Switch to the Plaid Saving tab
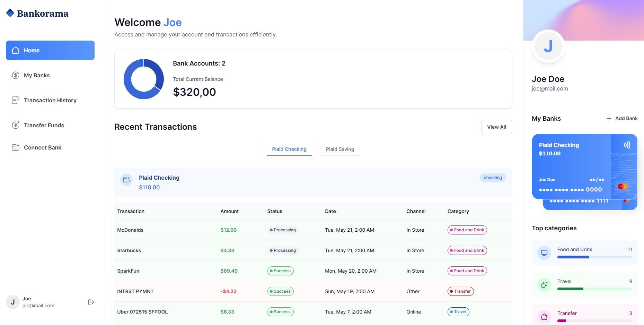 [340, 149]
